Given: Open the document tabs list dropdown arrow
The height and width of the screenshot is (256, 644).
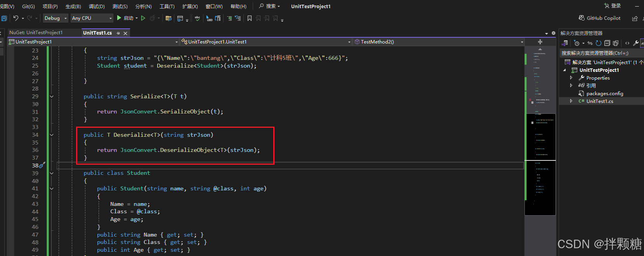Looking at the screenshot, I should click(547, 33).
